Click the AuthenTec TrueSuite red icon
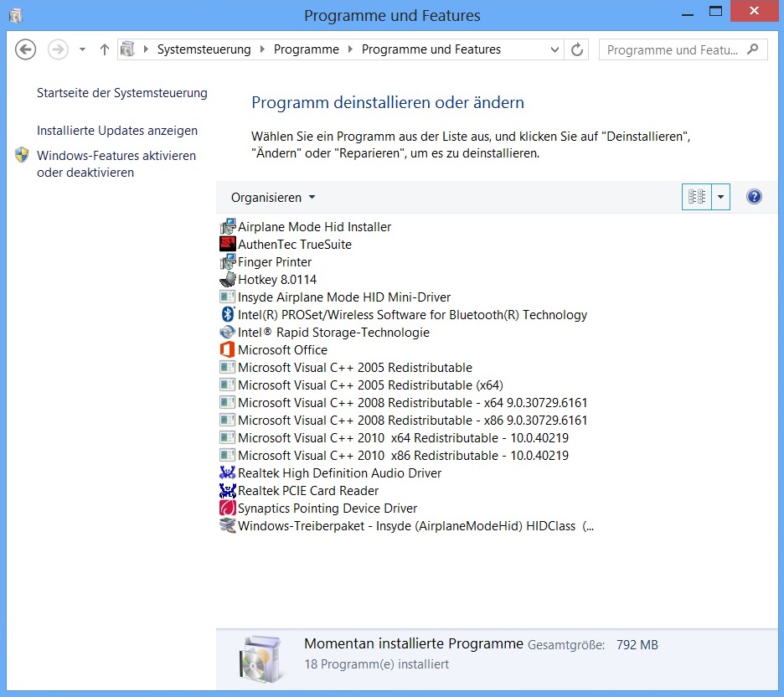The width and height of the screenshot is (784, 697). (228, 244)
